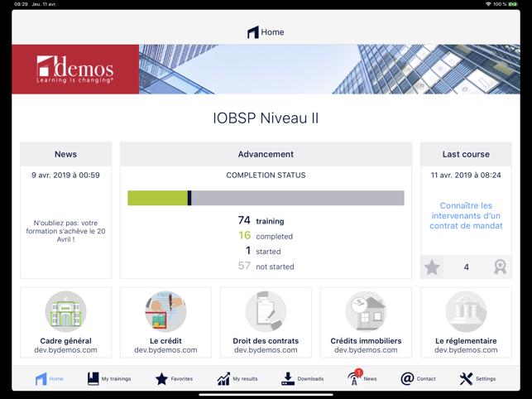The image size is (532, 399).
Task: Switch to the News tab label
Action: coord(370,378)
